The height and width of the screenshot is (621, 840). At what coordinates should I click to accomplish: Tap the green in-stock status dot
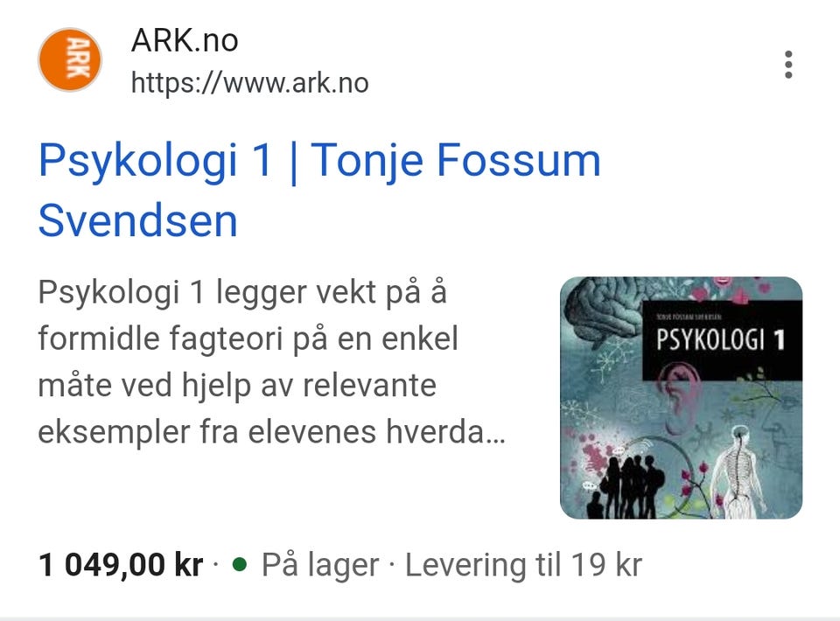coord(240,564)
